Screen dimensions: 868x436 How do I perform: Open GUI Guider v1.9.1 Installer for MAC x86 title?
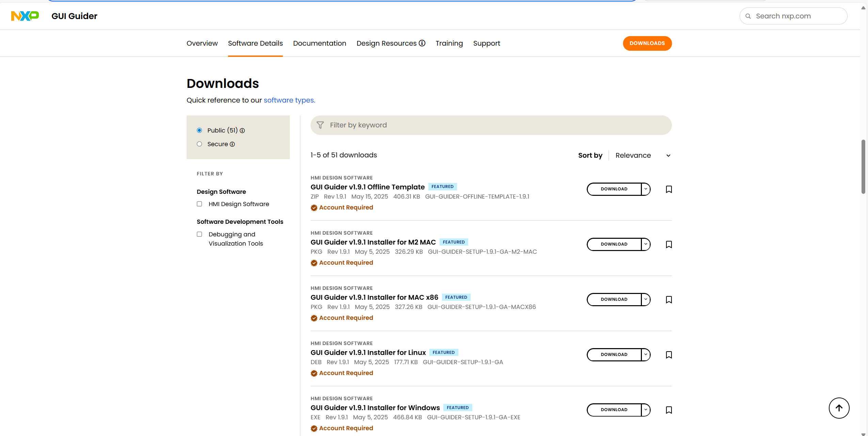[x=374, y=297]
